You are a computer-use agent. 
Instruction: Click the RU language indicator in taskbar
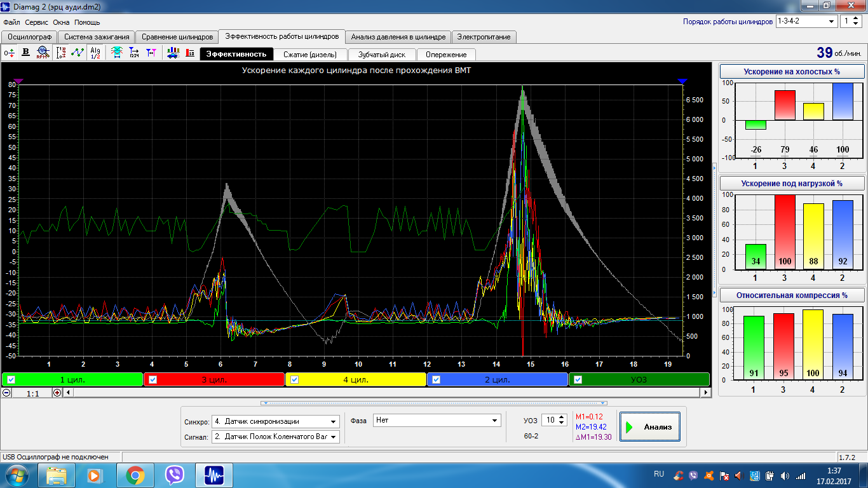point(659,474)
